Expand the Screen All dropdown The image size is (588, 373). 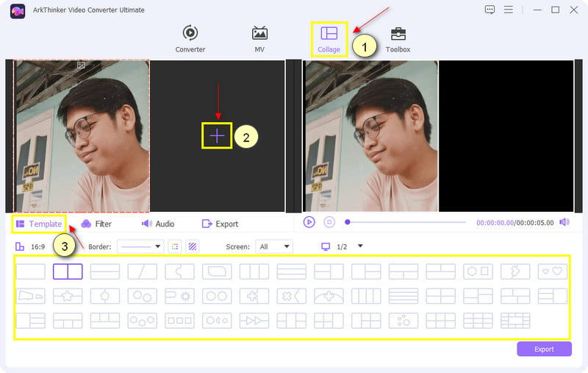pyautogui.click(x=274, y=246)
